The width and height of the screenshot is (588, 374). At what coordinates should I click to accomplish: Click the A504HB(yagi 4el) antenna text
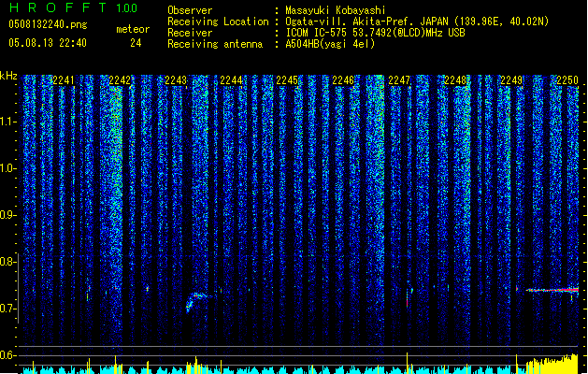click(330, 44)
